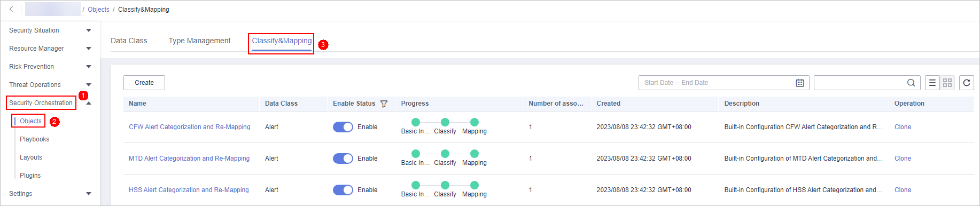This screenshot has width=980, height=206.
Task: Click the back arrow icon in breadcrumb
Action: click(x=11, y=9)
